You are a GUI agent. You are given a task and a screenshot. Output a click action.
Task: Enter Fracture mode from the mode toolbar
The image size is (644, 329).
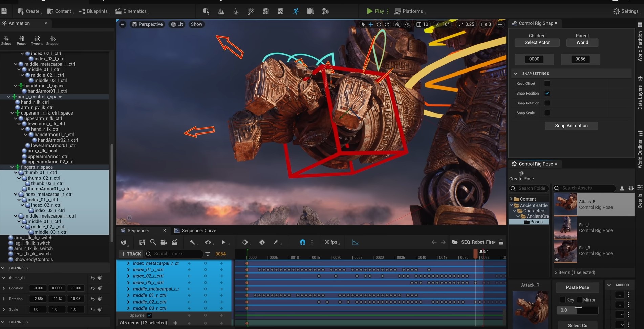click(266, 11)
